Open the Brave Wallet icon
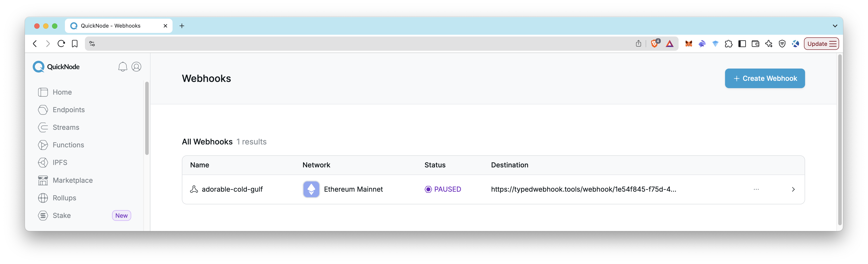Viewport: 868px width, 264px height. point(755,43)
